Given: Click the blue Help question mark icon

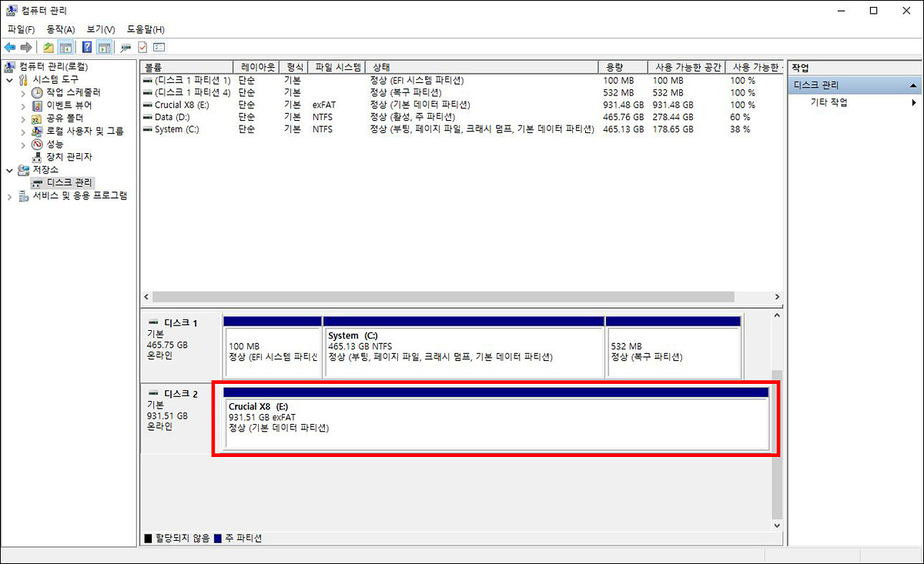Looking at the screenshot, I should pos(87,47).
